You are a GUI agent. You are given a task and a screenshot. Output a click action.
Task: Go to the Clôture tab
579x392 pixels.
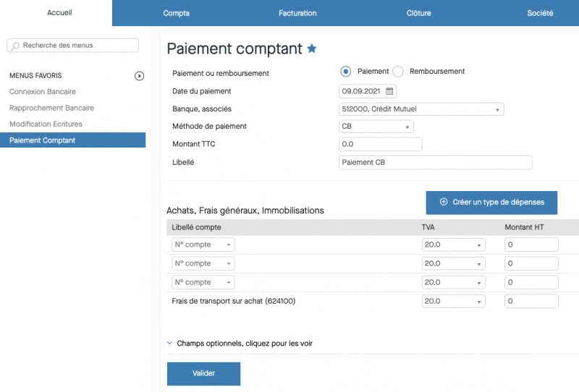pos(418,13)
